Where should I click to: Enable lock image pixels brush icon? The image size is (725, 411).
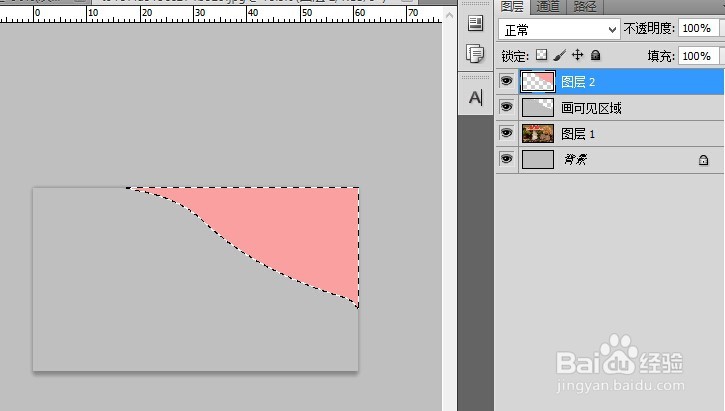click(559, 55)
